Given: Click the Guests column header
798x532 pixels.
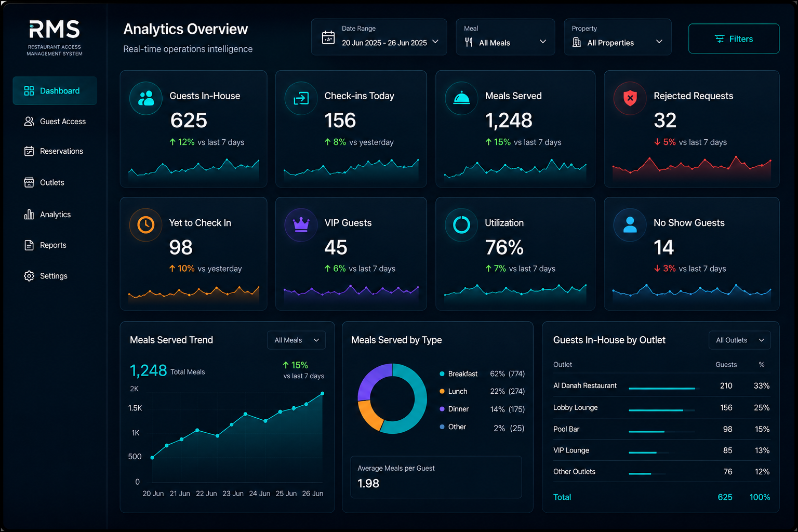Looking at the screenshot, I should (726, 365).
